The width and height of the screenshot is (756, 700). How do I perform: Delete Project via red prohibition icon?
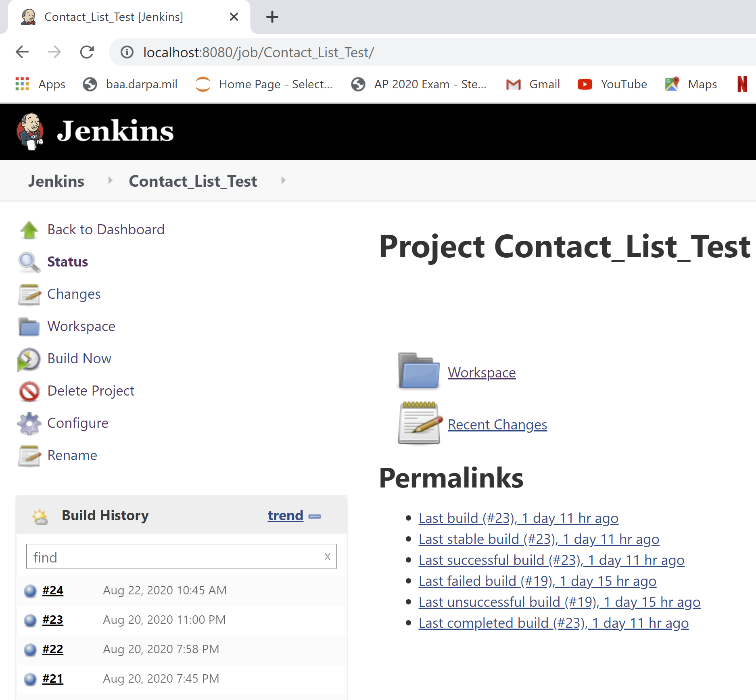click(29, 391)
